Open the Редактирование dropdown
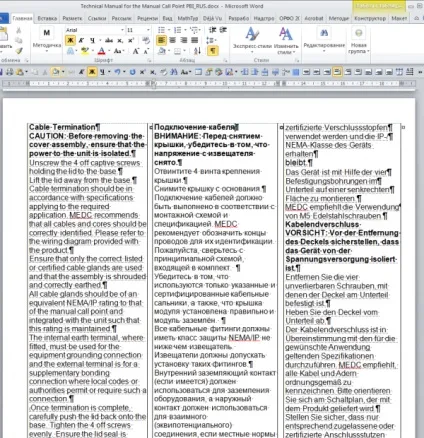424x438 pixels. 324,41
